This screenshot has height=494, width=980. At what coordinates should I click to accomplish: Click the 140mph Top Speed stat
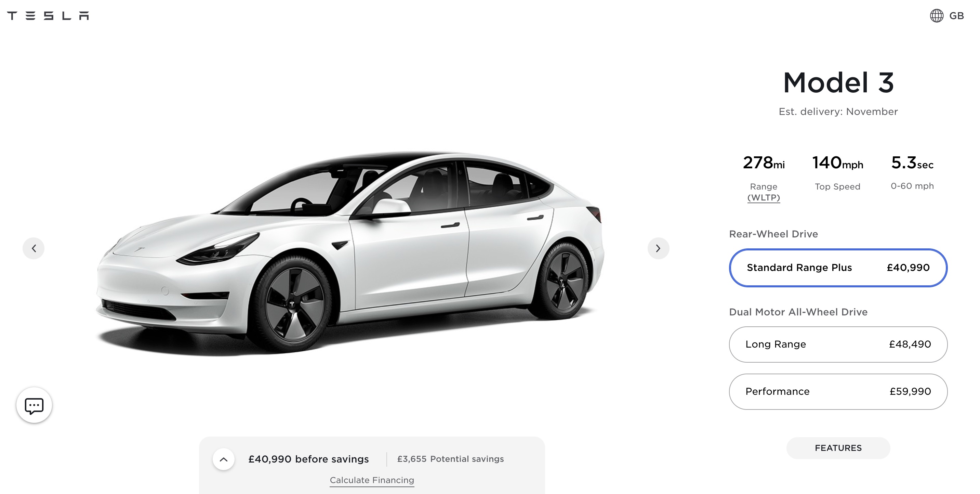pos(837,173)
